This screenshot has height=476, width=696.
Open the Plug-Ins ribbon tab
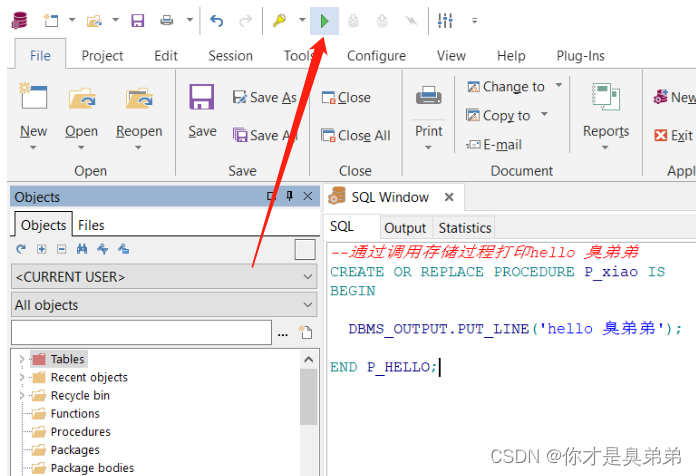pos(581,56)
